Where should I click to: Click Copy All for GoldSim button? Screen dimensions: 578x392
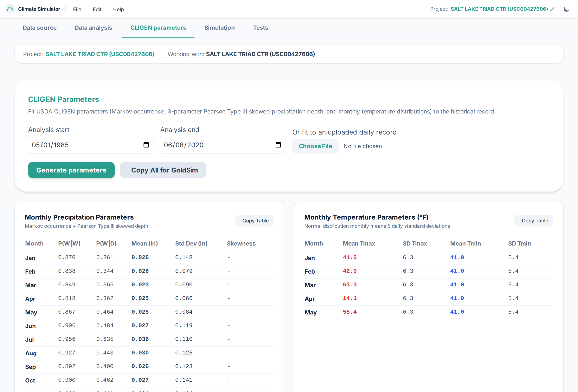point(163,170)
